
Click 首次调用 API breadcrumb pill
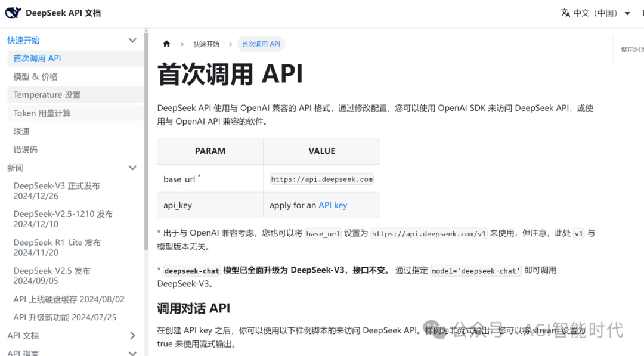[261, 44]
